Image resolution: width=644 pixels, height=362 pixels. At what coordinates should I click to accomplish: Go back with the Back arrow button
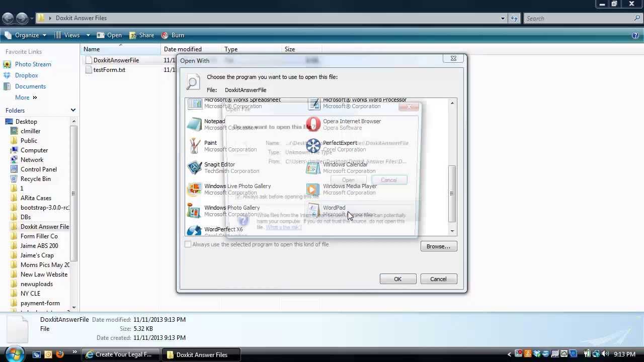click(8, 18)
